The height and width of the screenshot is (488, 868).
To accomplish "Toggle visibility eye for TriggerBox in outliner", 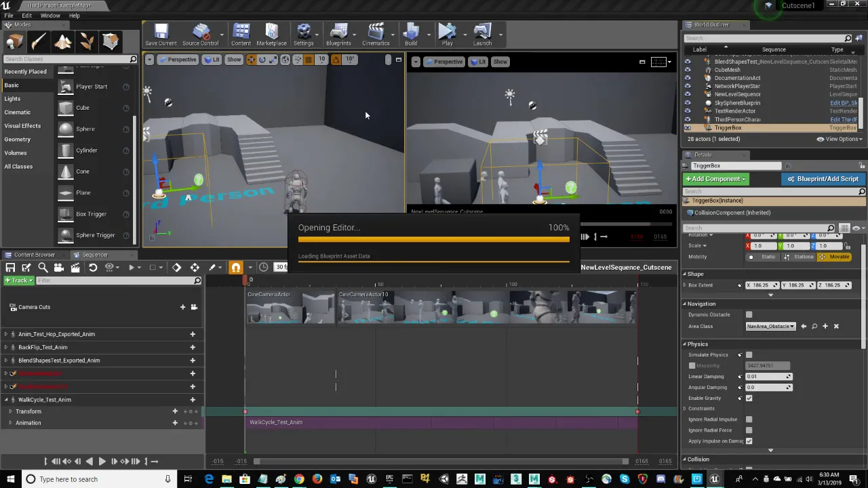I will 688,127.
